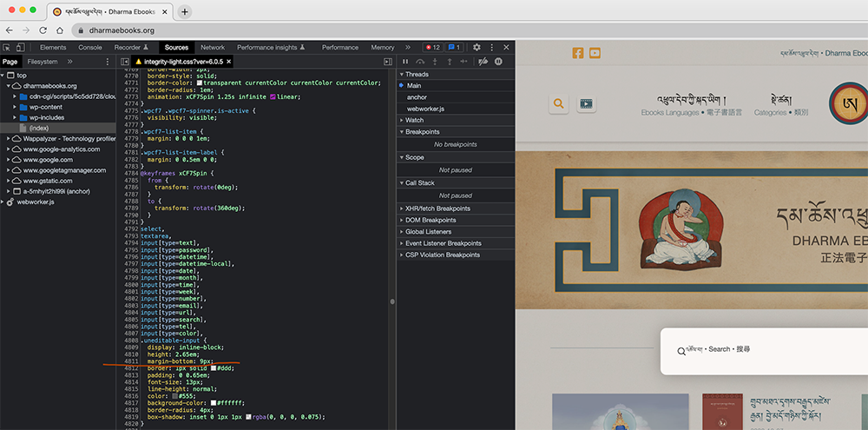This screenshot has width=868, height=430.
Task: Open DevTools settings gear
Action: [x=477, y=48]
